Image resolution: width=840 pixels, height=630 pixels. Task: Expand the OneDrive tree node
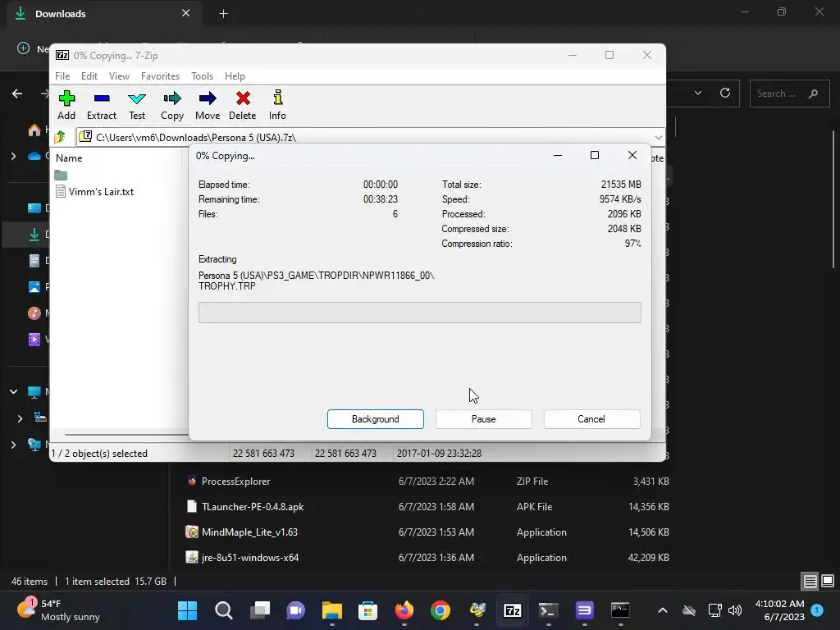[x=13, y=157]
